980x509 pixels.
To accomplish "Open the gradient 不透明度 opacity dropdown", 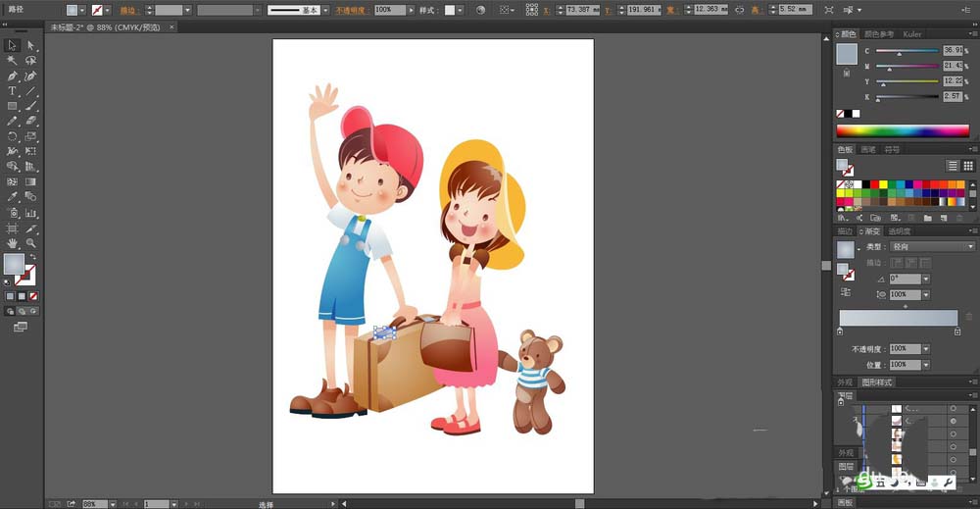I will pyautogui.click(x=926, y=348).
